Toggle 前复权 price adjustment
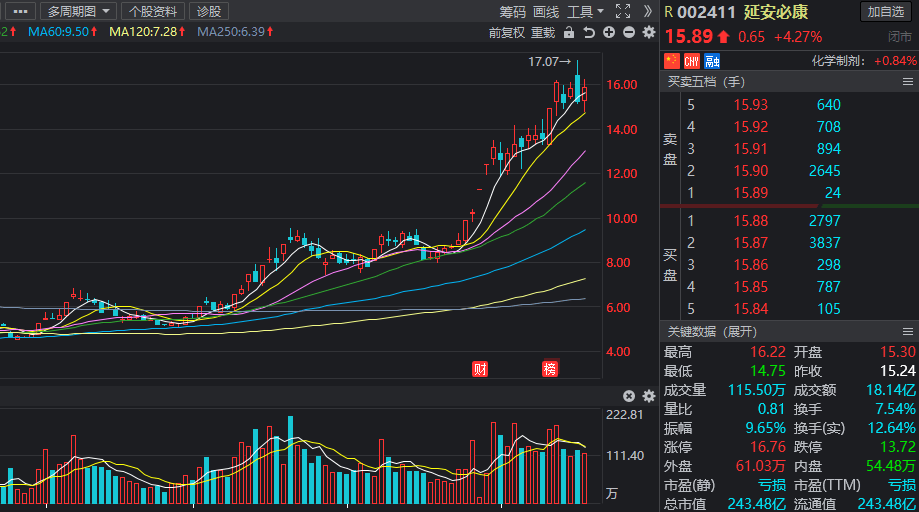Viewport: 919px width, 512px height. tap(507, 32)
